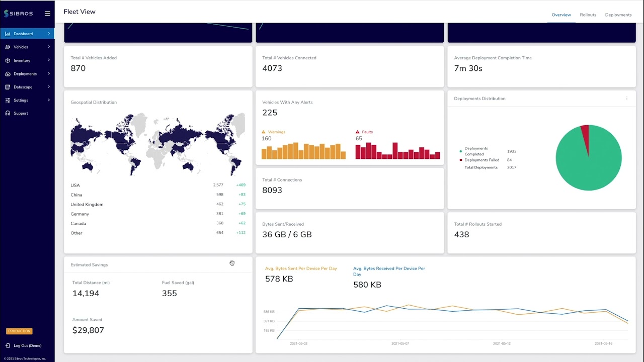Expand the Deployments sidebar chevron

point(49,73)
